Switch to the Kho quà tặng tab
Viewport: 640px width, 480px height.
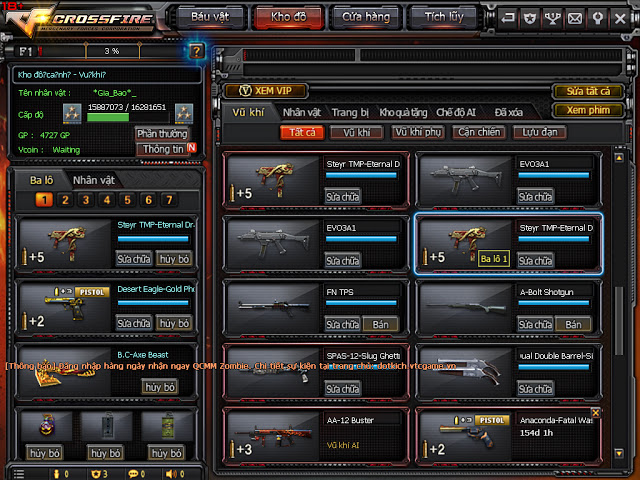point(403,112)
